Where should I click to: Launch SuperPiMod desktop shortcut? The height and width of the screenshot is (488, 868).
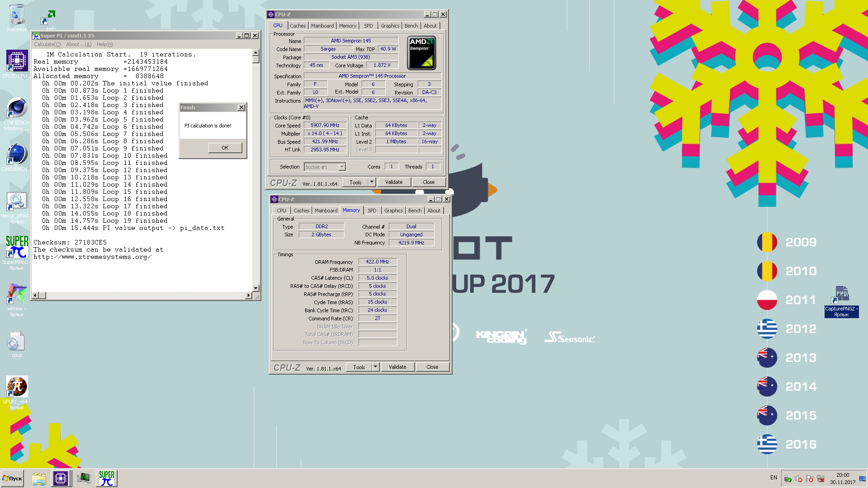pos(17,253)
